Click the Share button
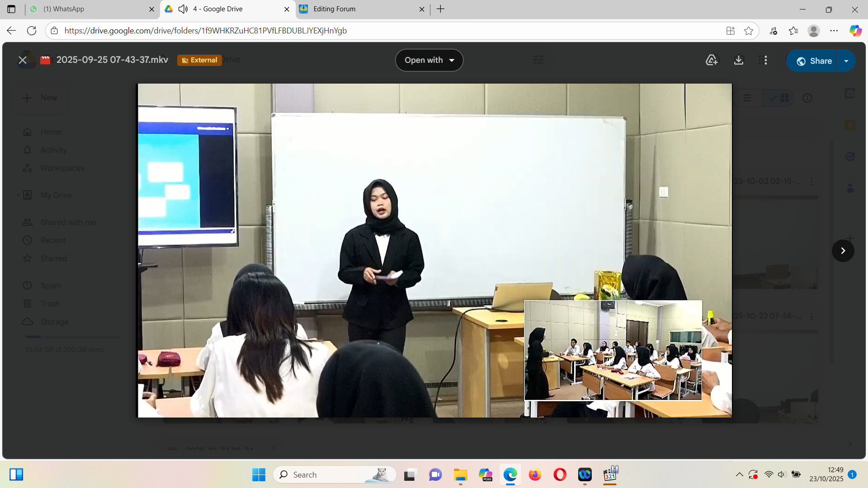 [814, 61]
